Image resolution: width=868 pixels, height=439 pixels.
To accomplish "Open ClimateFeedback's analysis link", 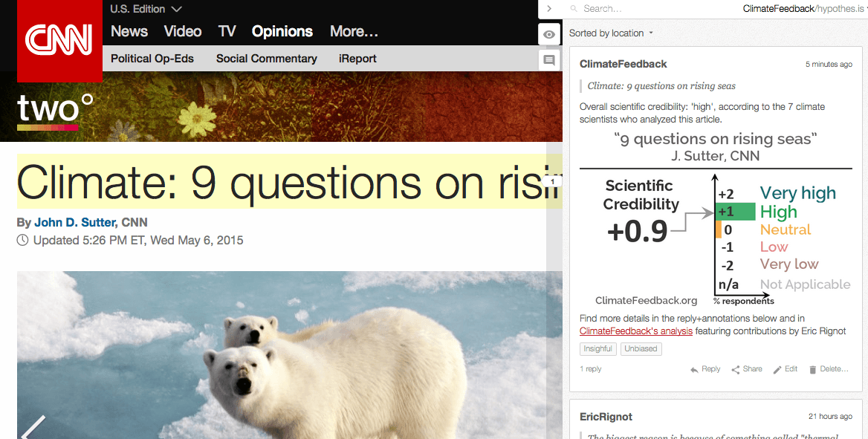I will click(x=636, y=331).
